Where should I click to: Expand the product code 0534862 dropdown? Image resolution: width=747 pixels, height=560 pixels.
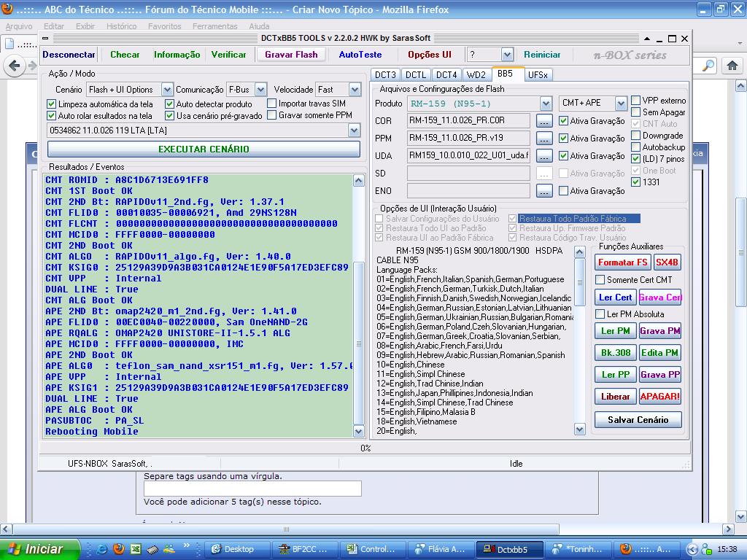tap(354, 131)
